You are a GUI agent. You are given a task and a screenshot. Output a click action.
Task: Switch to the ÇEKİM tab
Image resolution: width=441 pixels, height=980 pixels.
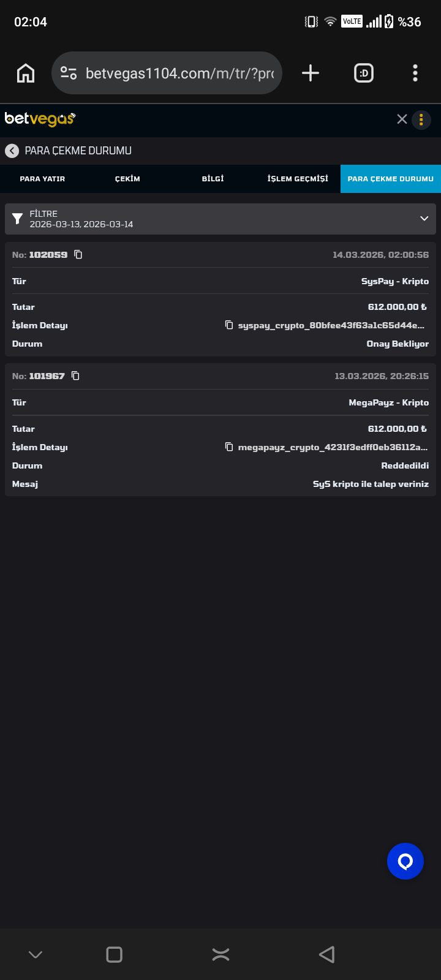[127, 179]
